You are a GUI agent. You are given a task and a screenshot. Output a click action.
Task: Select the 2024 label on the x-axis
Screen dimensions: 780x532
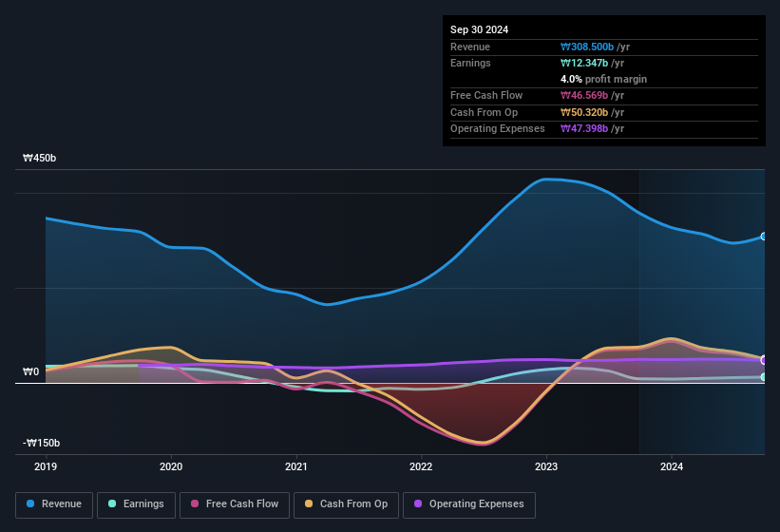point(672,466)
